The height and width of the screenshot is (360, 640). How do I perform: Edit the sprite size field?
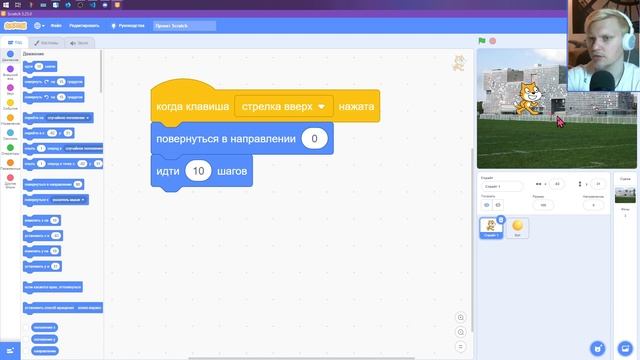(543, 205)
